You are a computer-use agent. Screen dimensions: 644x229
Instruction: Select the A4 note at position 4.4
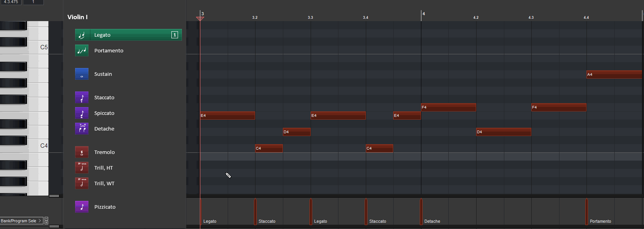[x=614, y=74]
